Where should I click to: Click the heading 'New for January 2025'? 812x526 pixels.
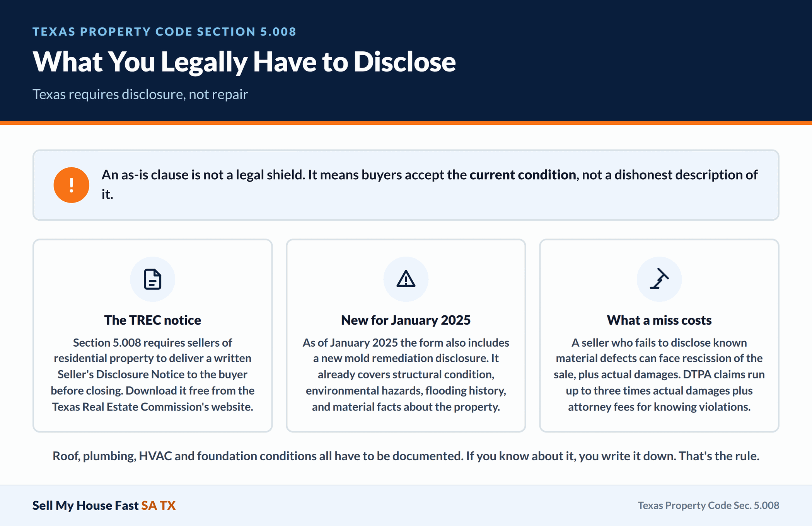406,320
